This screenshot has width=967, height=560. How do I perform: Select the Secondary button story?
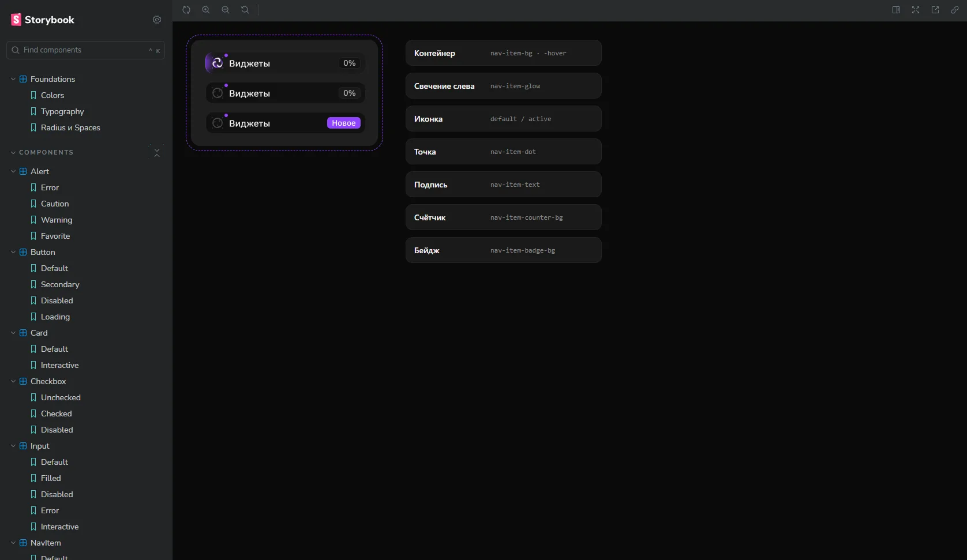(60, 284)
